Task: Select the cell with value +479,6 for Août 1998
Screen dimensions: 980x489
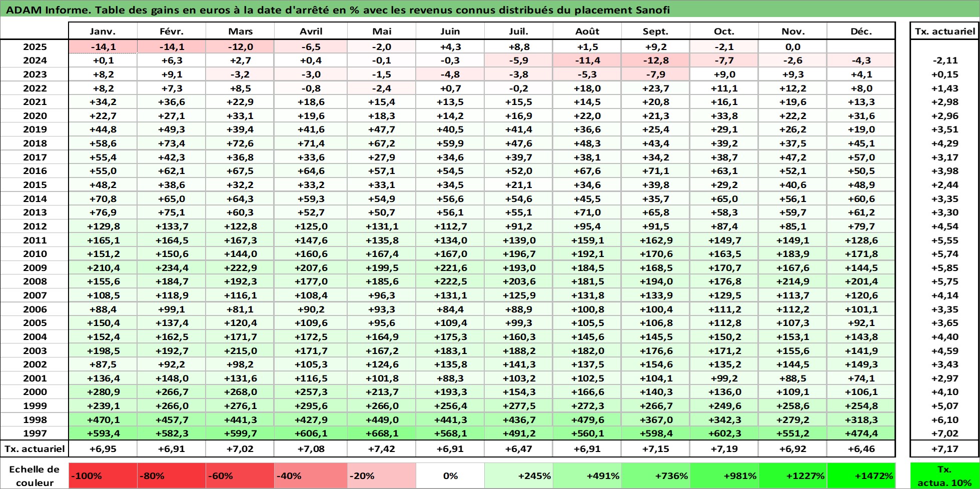Action: 587,420
